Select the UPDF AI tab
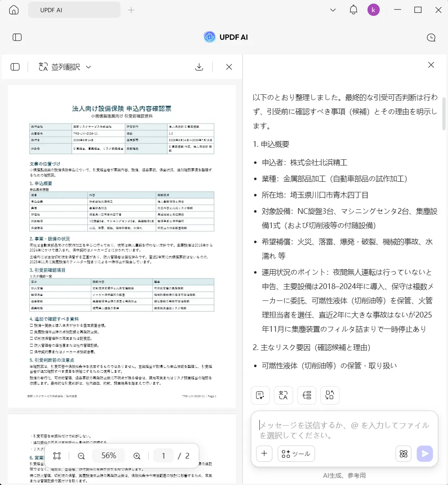 pos(74,10)
